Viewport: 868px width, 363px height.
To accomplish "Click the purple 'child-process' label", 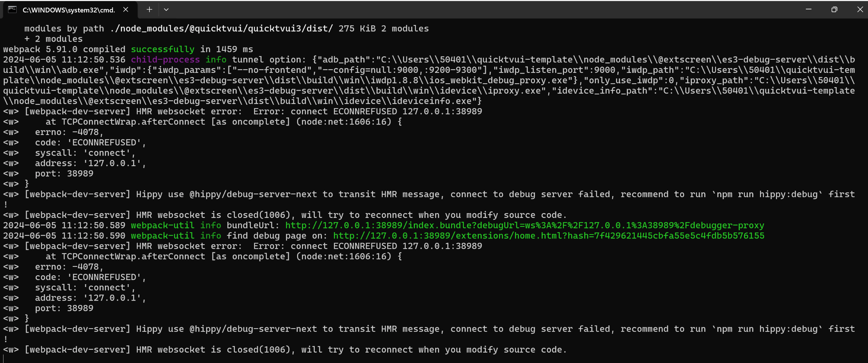I will tap(165, 60).
